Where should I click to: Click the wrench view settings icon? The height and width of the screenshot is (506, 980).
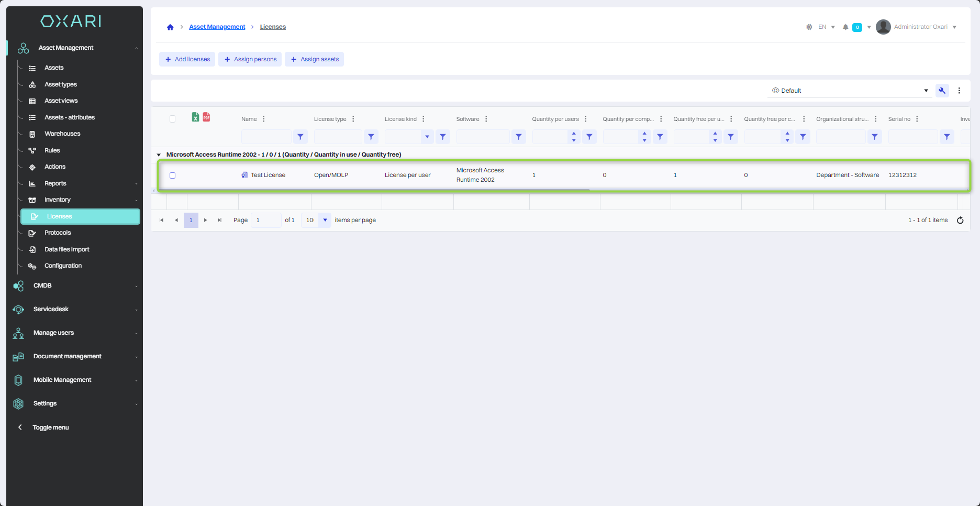pos(942,91)
